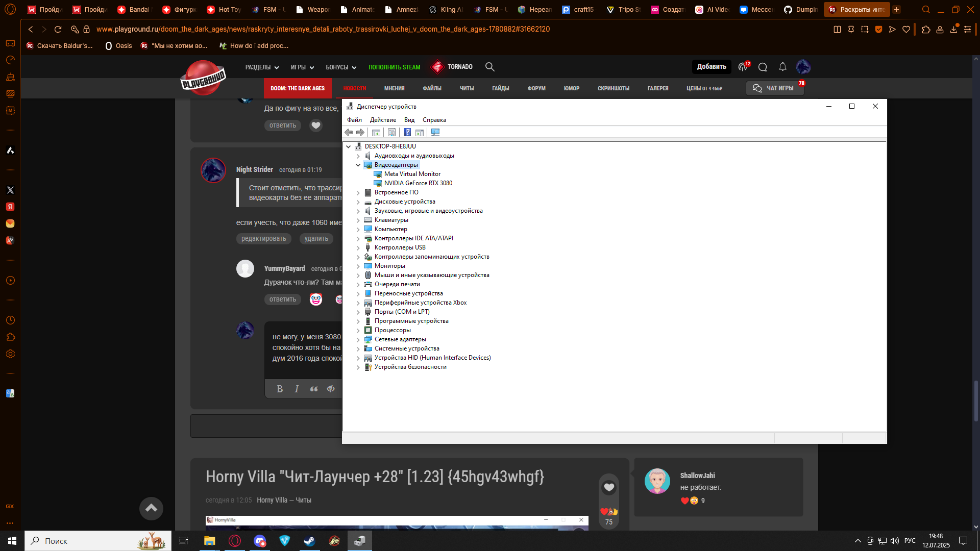Click the My Flow send arrow icon
This screenshot has height=551, width=980.
(892, 30)
